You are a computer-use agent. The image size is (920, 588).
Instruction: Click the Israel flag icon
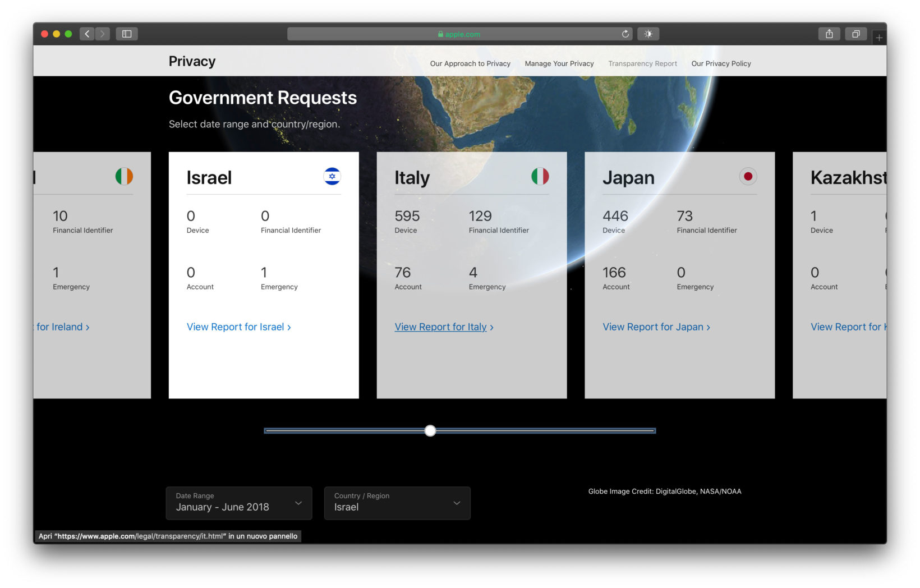coord(332,177)
